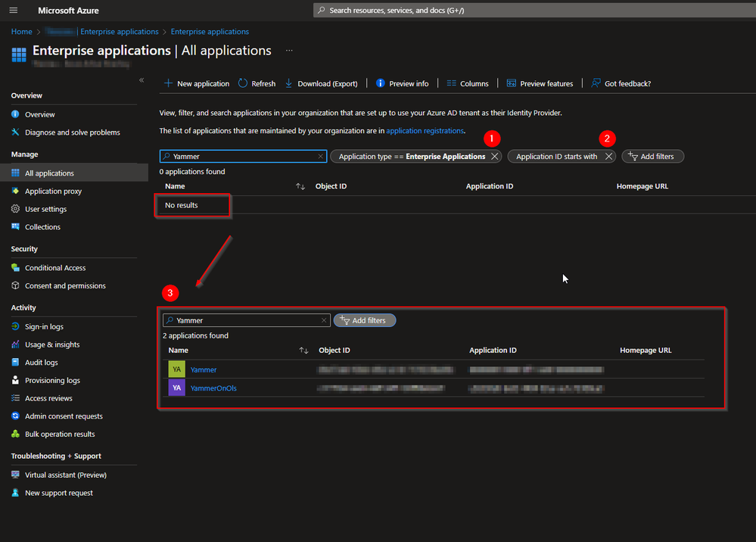756x542 pixels.
Task: Open the Columns chooser
Action: (x=468, y=83)
